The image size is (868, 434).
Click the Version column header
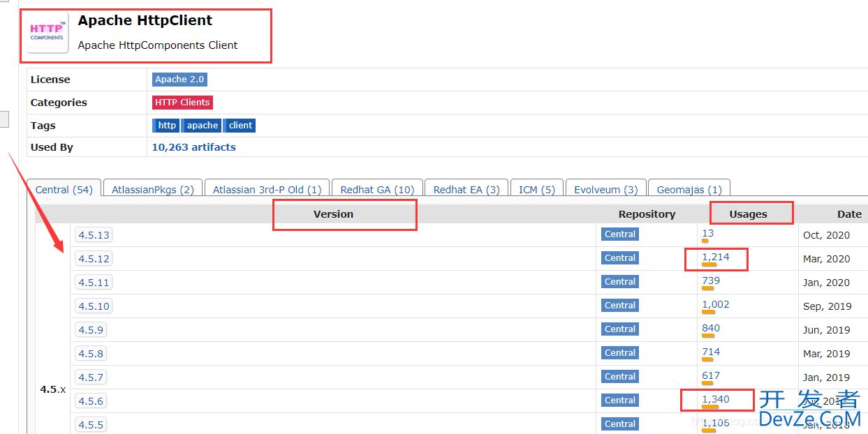pos(333,214)
